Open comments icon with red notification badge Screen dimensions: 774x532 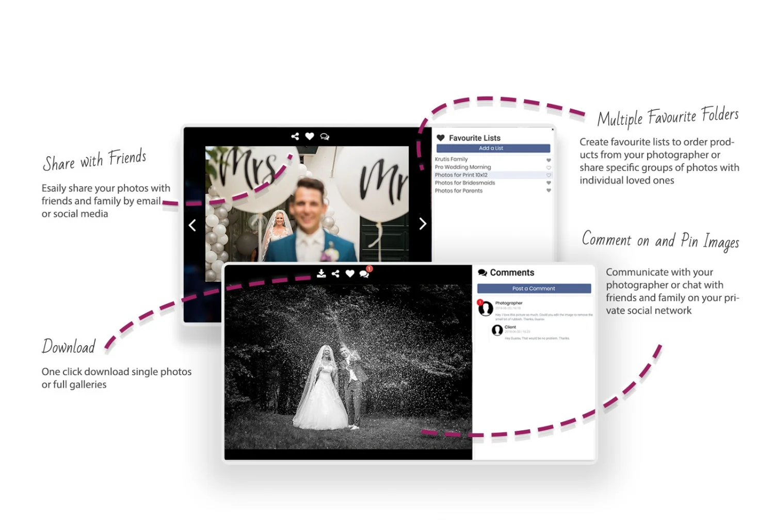coord(365,273)
